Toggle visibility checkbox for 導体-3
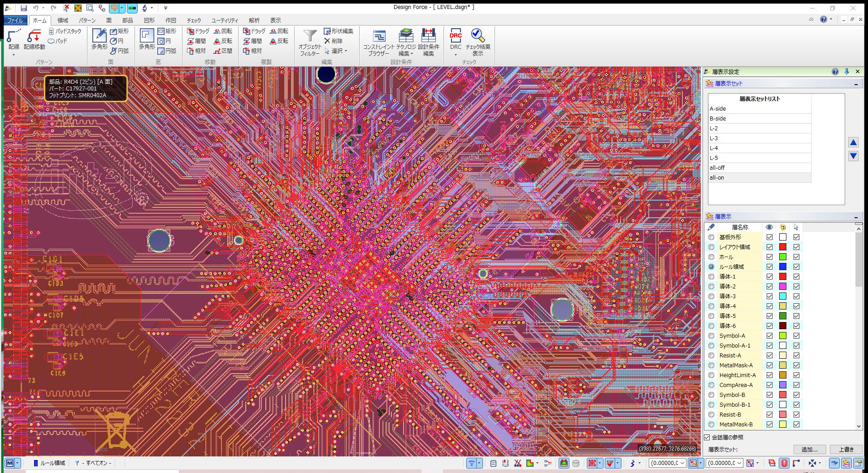This screenshot has height=473, width=868. coord(769,296)
